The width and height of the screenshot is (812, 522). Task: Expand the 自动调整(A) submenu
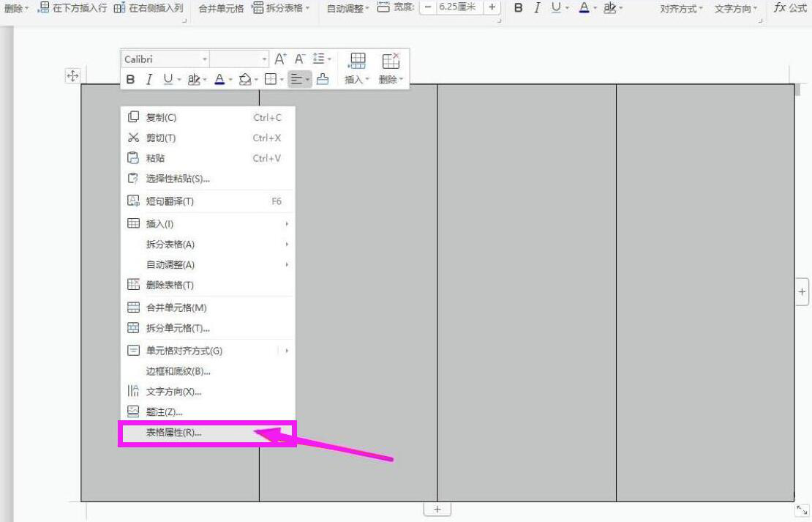tap(208, 264)
